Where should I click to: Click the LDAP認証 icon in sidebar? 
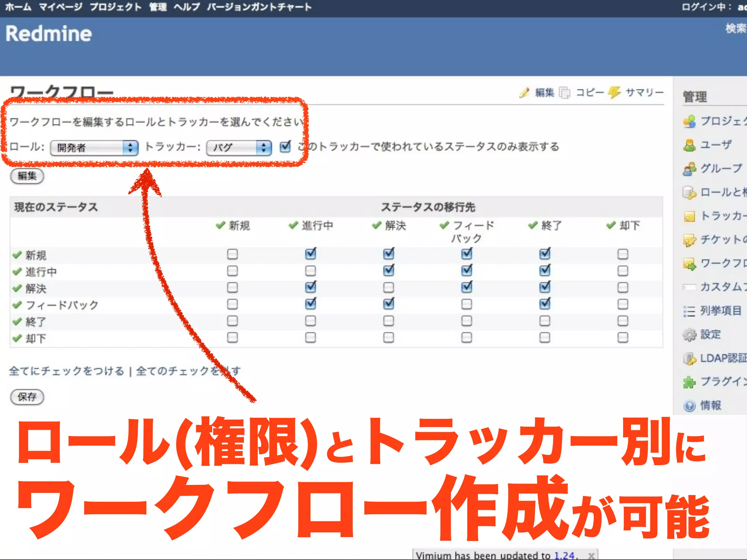(689, 358)
